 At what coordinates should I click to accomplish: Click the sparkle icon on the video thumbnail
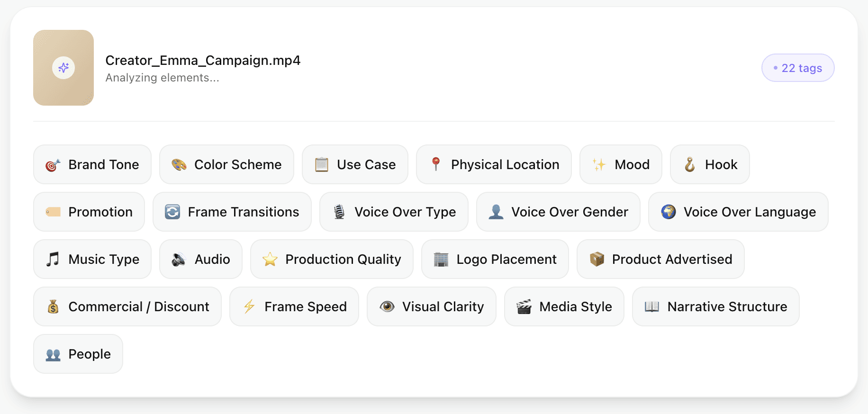pos(63,68)
